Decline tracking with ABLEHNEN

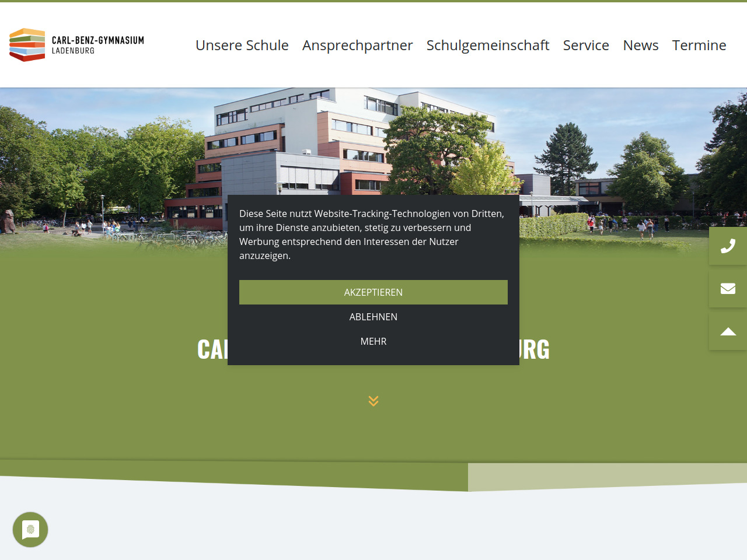point(373,317)
